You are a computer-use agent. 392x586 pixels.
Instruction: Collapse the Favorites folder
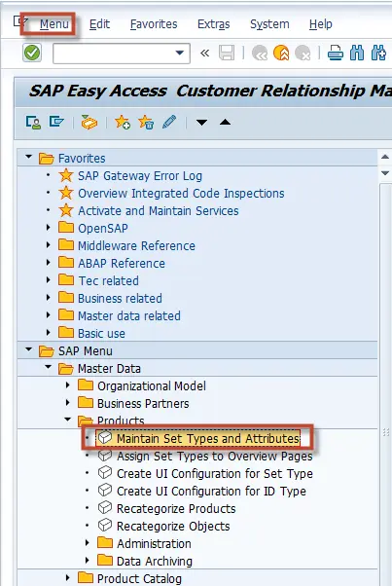coord(29,157)
